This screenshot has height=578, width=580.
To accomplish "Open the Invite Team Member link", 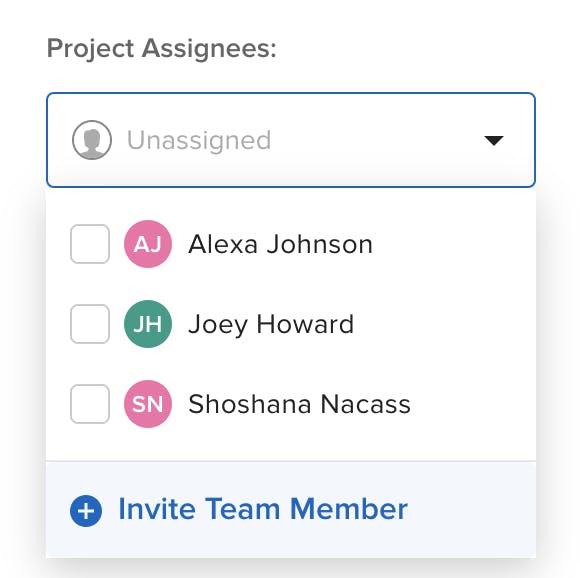I will (x=263, y=509).
